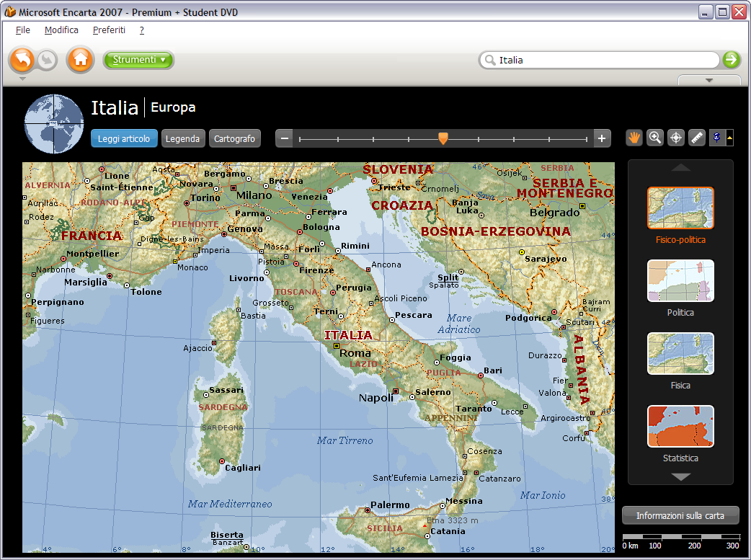This screenshot has width=751, height=560.
Task: Click the green Go search arrow
Action: pyautogui.click(x=731, y=60)
